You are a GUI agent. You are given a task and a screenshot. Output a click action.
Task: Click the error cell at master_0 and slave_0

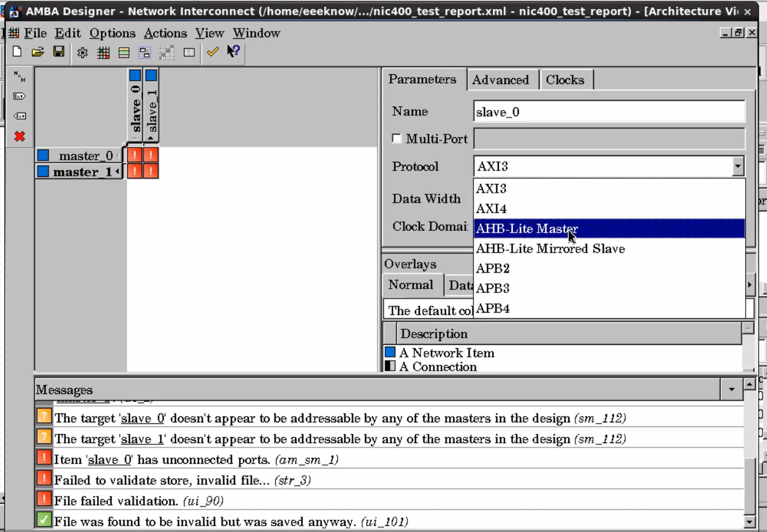(135, 155)
